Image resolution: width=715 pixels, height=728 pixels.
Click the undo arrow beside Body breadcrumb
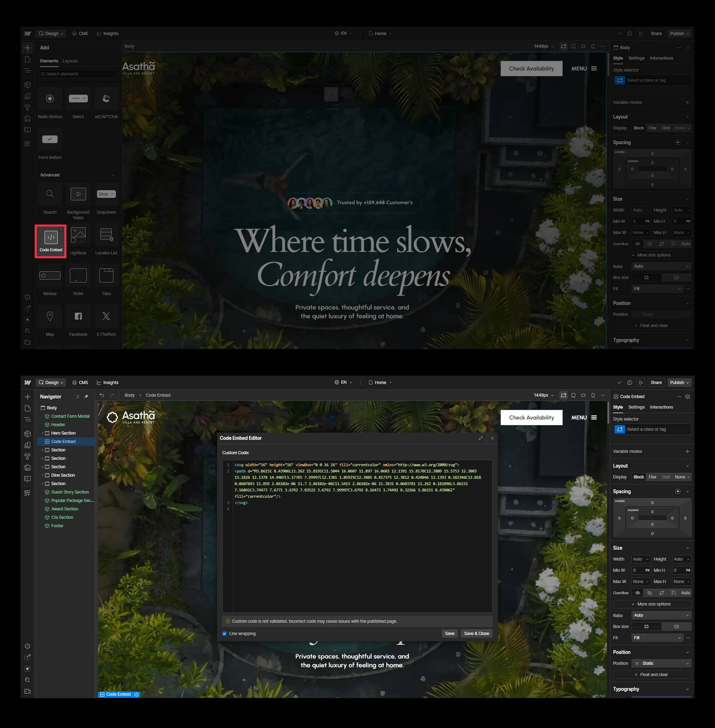[x=102, y=395]
